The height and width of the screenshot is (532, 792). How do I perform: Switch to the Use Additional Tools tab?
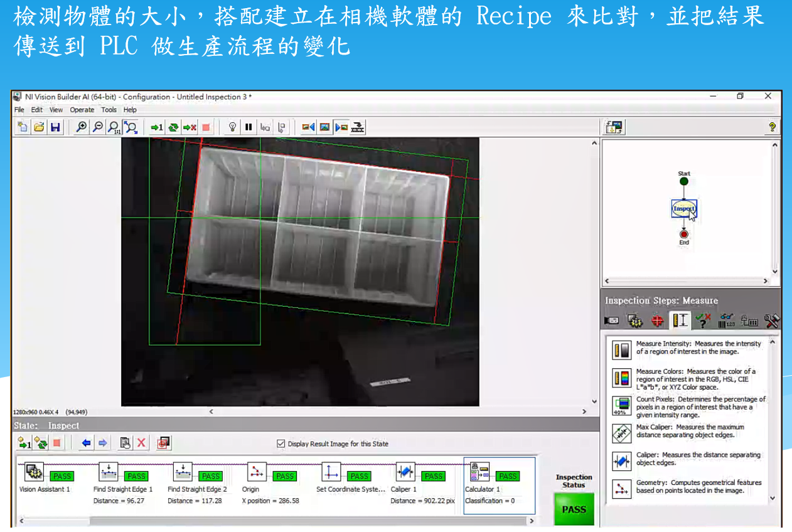[x=771, y=321]
